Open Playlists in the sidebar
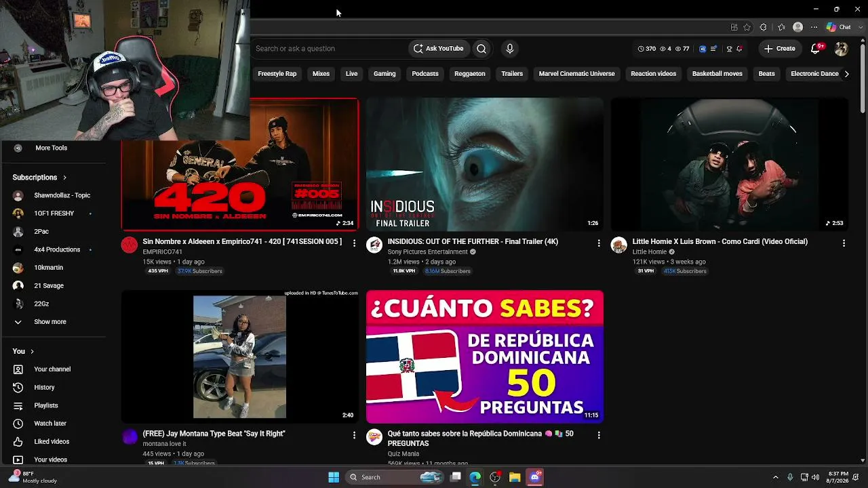This screenshot has height=488, width=868. pos(46,405)
